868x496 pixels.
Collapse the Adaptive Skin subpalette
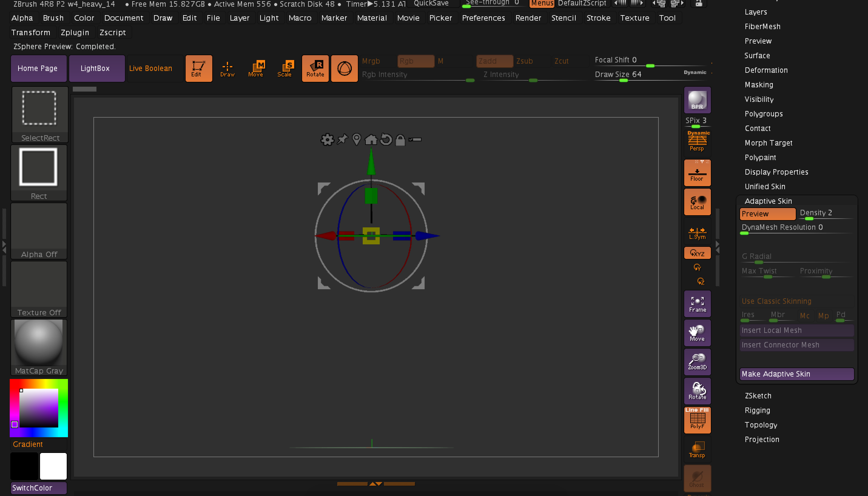(x=768, y=201)
